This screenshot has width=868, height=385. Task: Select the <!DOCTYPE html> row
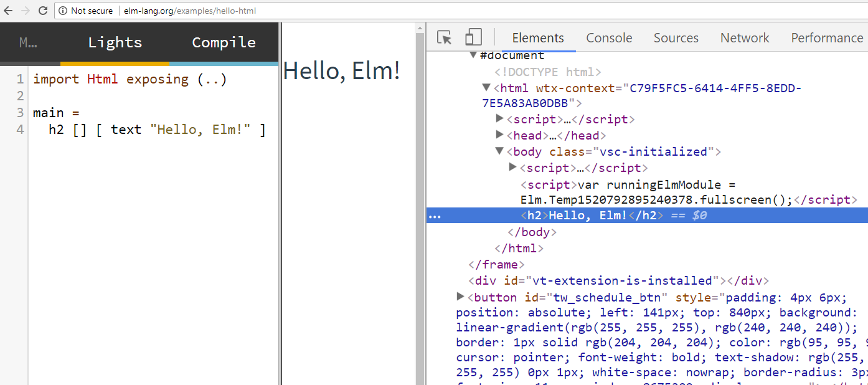point(548,72)
